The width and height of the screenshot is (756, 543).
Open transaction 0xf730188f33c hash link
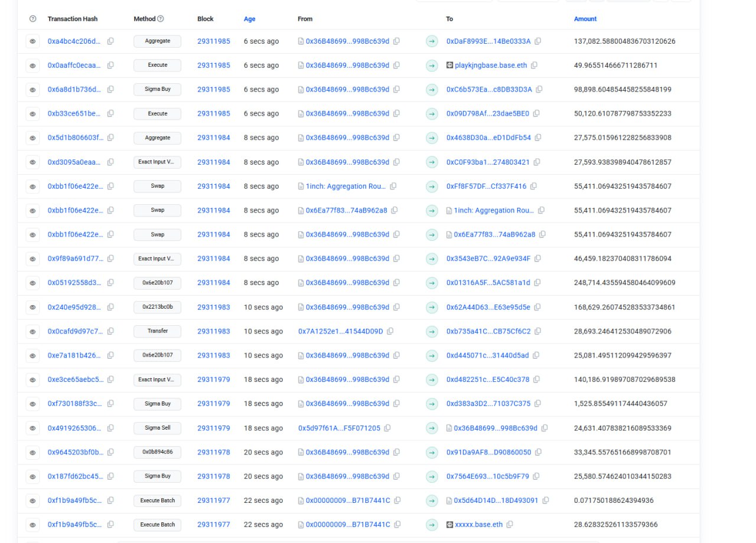pos(75,404)
